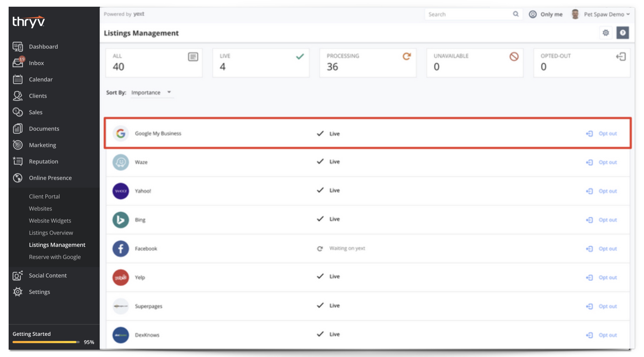Click the Superpages logo icon

[x=121, y=306]
